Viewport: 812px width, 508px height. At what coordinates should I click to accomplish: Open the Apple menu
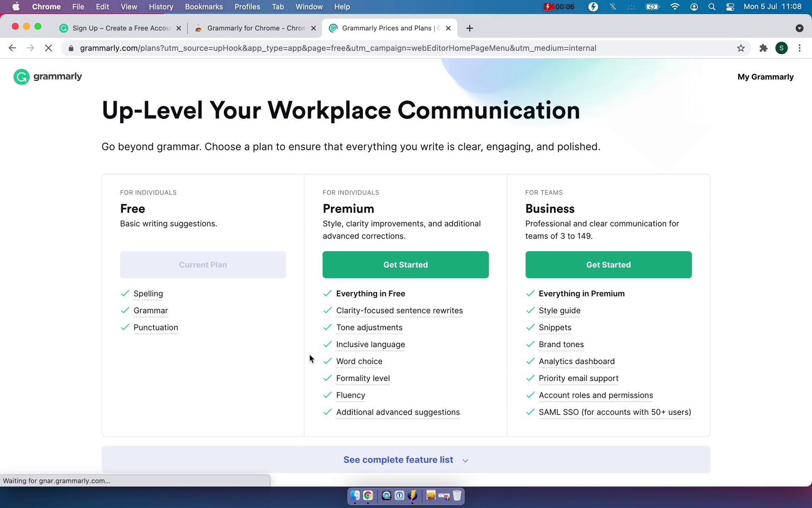(16, 7)
